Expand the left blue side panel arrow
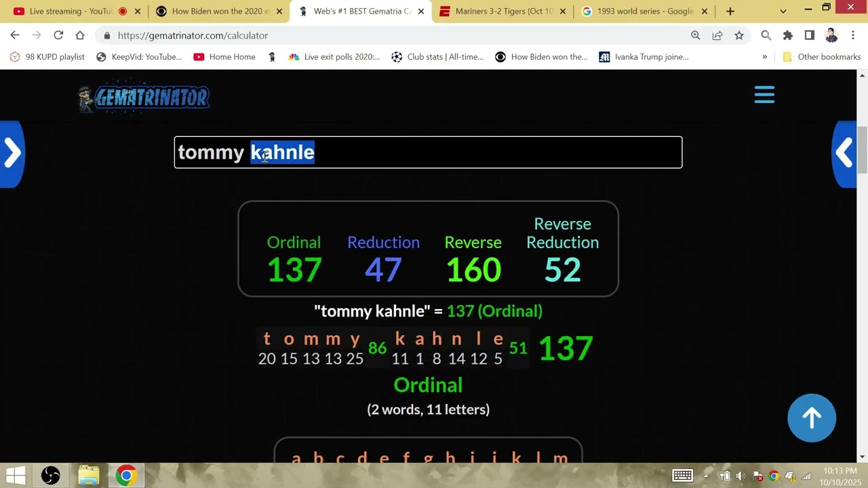Screen dimensions: 868x488 [12, 154]
